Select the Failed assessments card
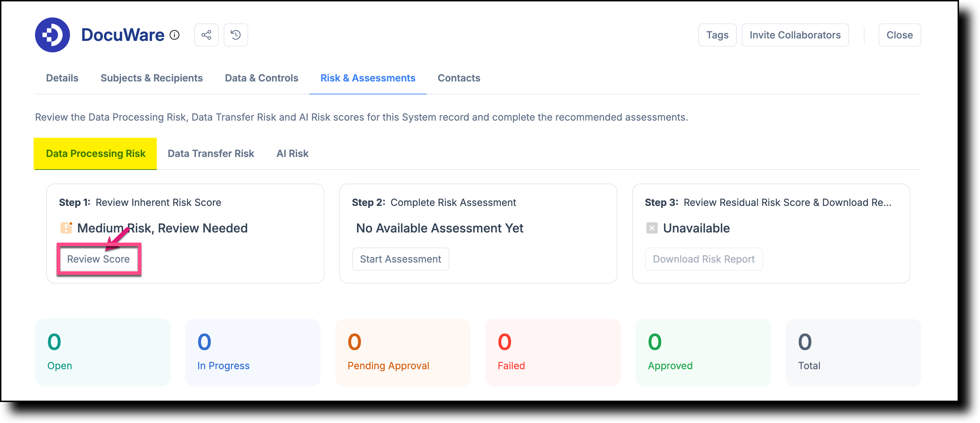 tap(553, 352)
